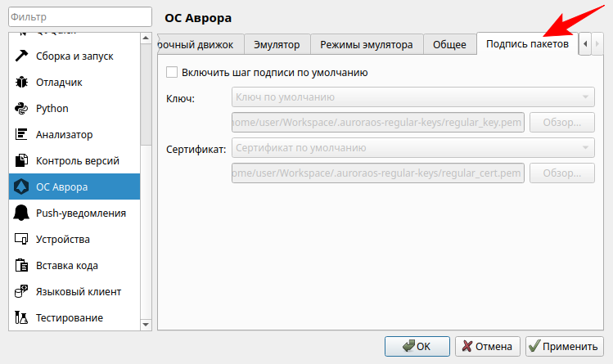Select Сборка и запуск category text
The width and height of the screenshot is (613, 364).
[x=74, y=56]
